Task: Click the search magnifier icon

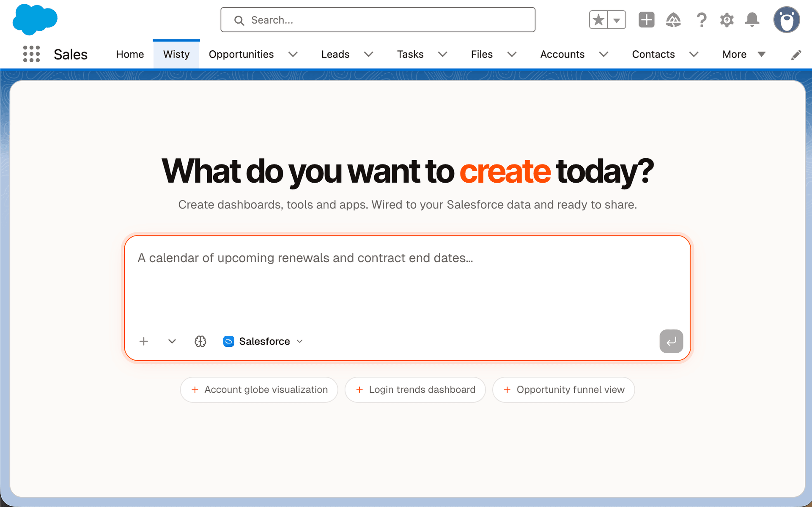Action: (239, 20)
